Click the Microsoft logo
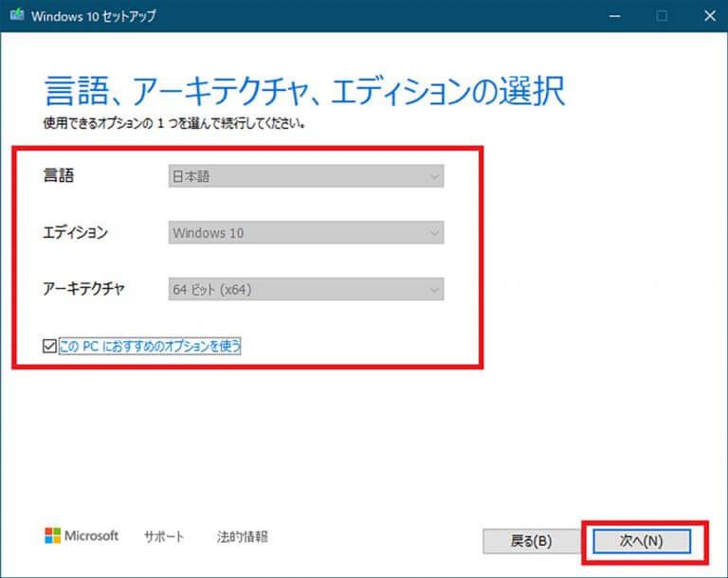The height and width of the screenshot is (578, 728). point(82,535)
